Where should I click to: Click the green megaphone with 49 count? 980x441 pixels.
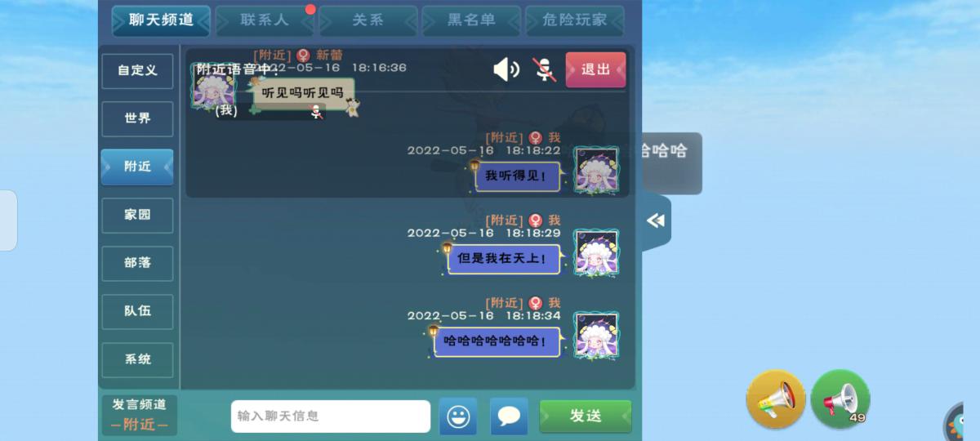click(840, 399)
